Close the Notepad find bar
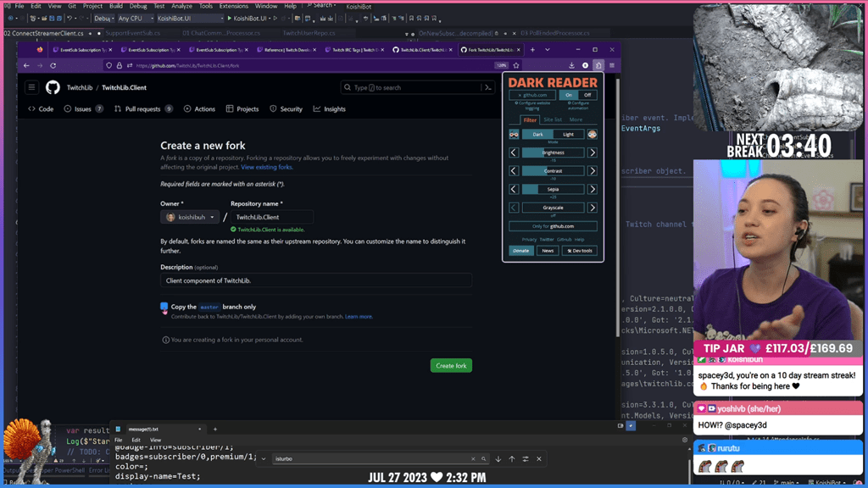The height and width of the screenshot is (488, 868). (x=538, y=458)
